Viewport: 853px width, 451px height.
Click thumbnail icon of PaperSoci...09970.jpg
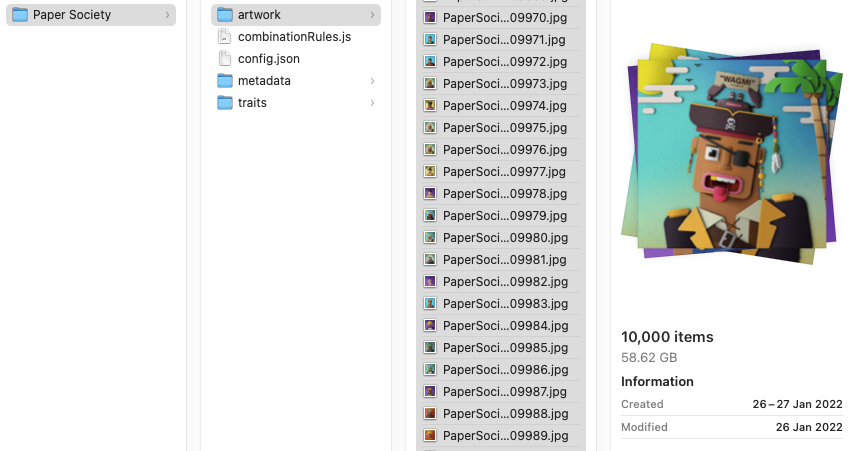click(430, 17)
